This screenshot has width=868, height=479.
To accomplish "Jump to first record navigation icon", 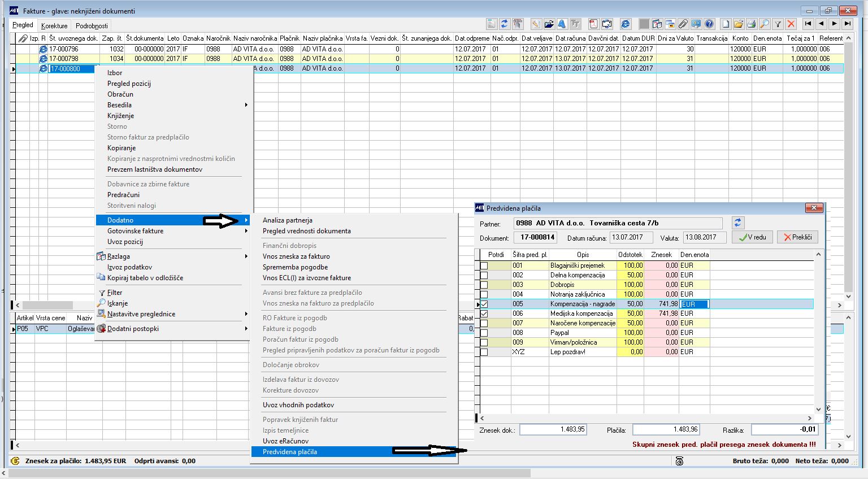I will pyautogui.click(x=808, y=24).
